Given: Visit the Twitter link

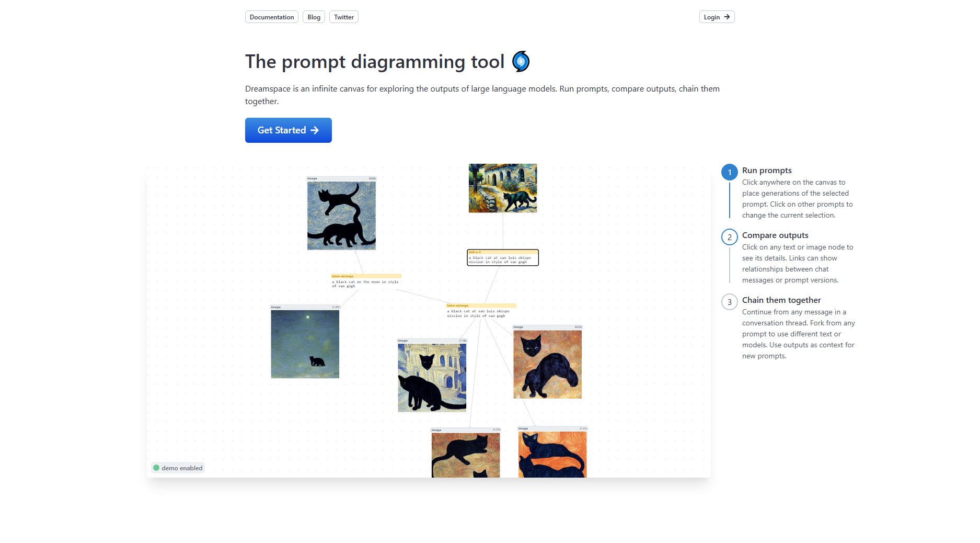Looking at the screenshot, I should [x=344, y=17].
